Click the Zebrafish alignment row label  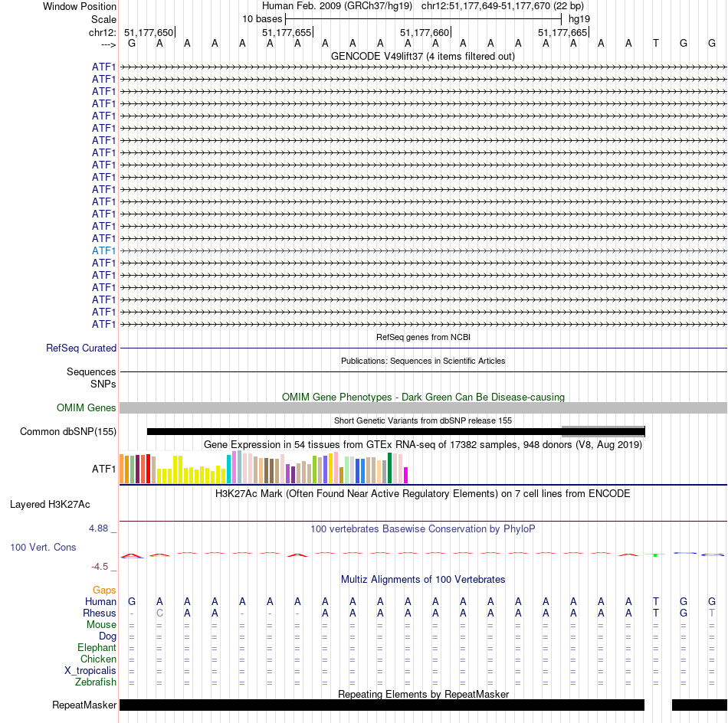click(96, 682)
